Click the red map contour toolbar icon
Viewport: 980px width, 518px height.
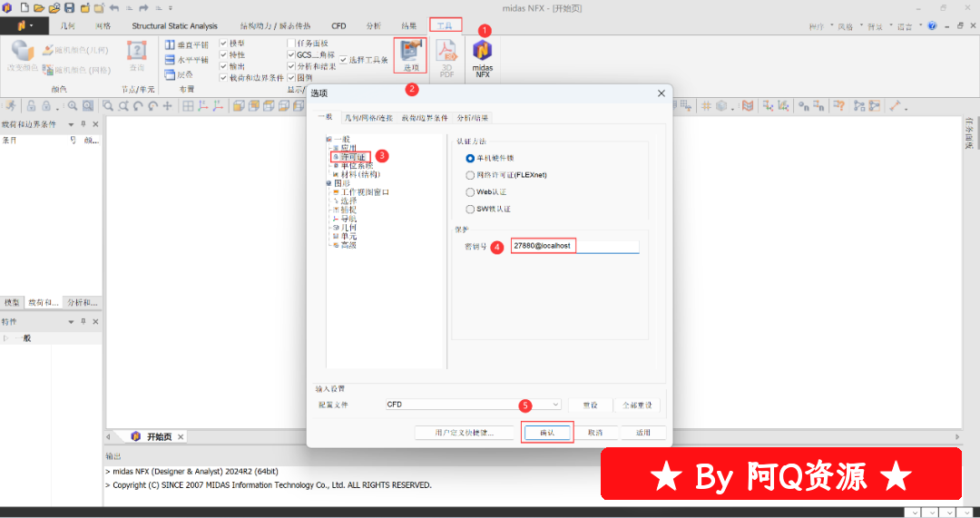(748, 106)
